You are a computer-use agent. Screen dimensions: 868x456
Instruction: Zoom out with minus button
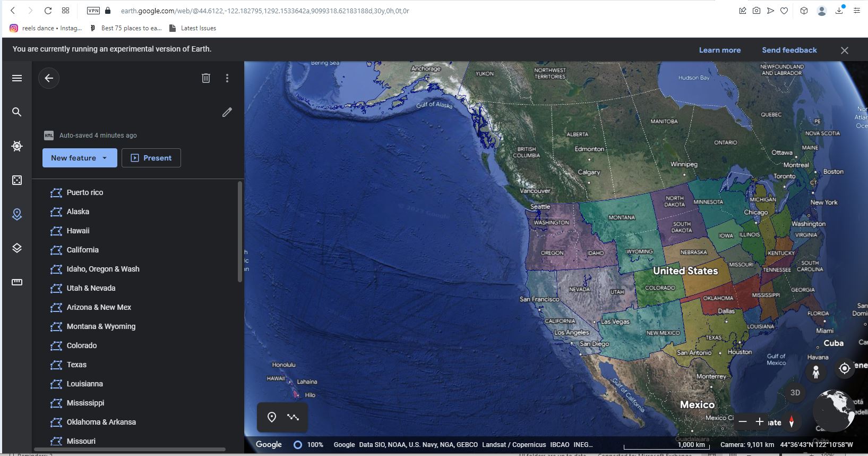(743, 421)
